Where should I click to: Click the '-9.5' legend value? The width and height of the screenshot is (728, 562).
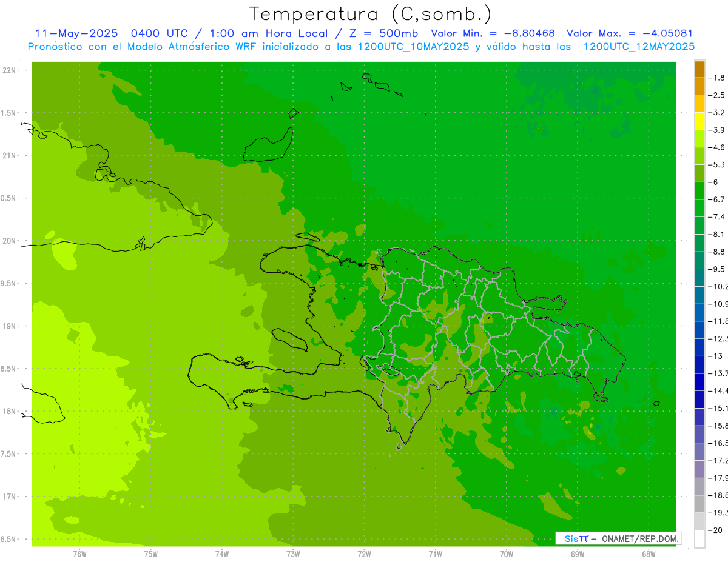pyautogui.click(x=716, y=269)
